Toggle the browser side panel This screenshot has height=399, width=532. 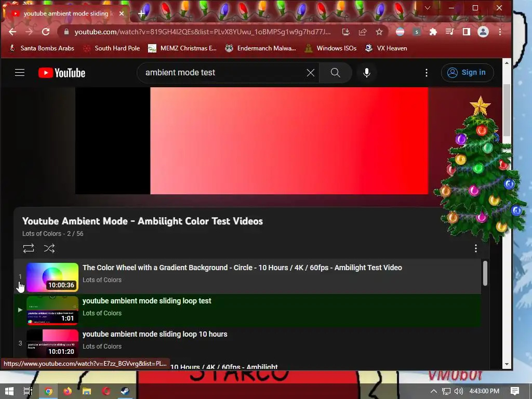click(467, 32)
